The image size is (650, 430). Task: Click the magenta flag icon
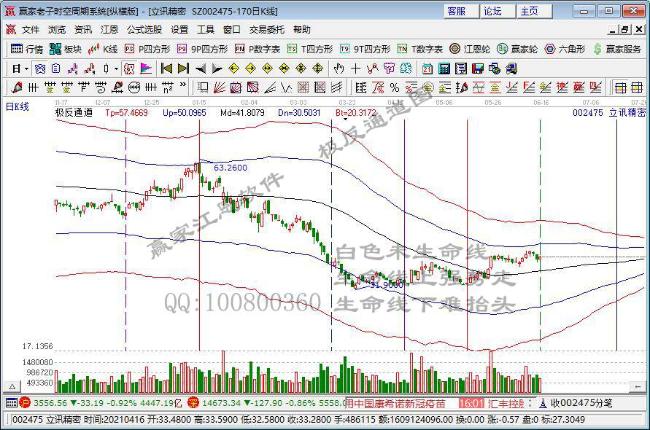click(x=146, y=68)
